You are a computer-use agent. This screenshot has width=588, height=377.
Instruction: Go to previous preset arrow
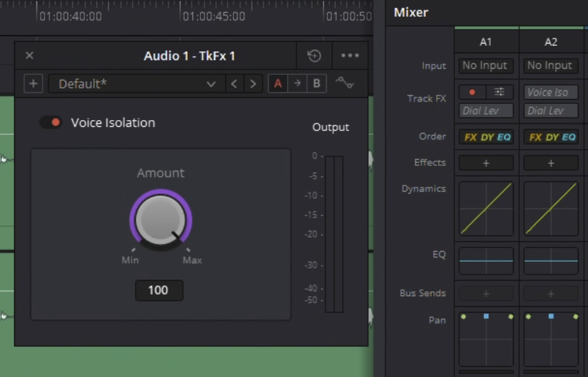pyautogui.click(x=234, y=84)
